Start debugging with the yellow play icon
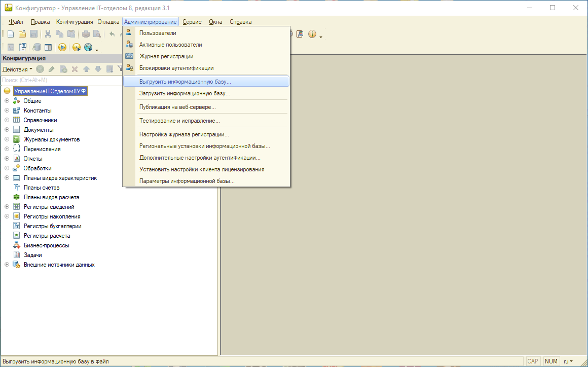The width and height of the screenshot is (588, 367). tap(62, 47)
